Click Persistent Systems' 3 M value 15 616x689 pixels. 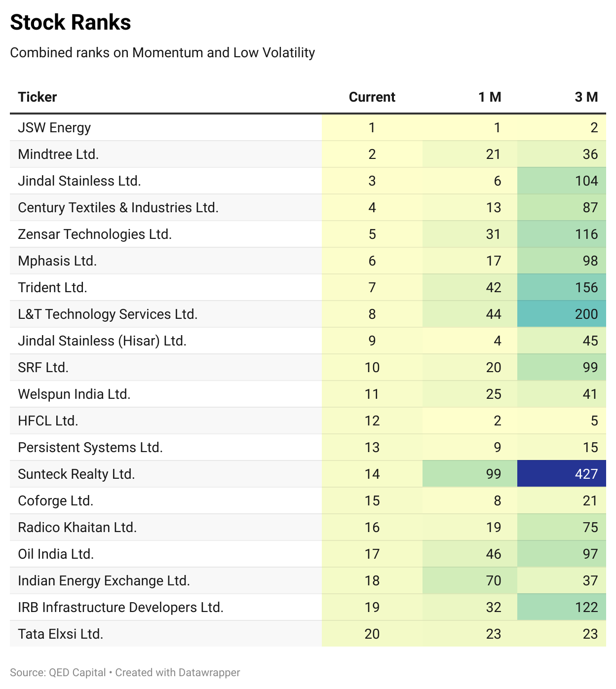[x=590, y=447]
